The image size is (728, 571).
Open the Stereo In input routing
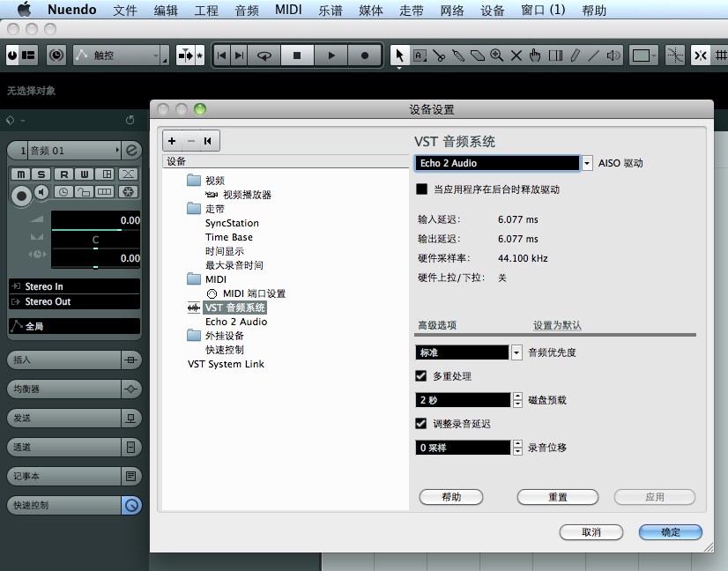tap(74, 286)
